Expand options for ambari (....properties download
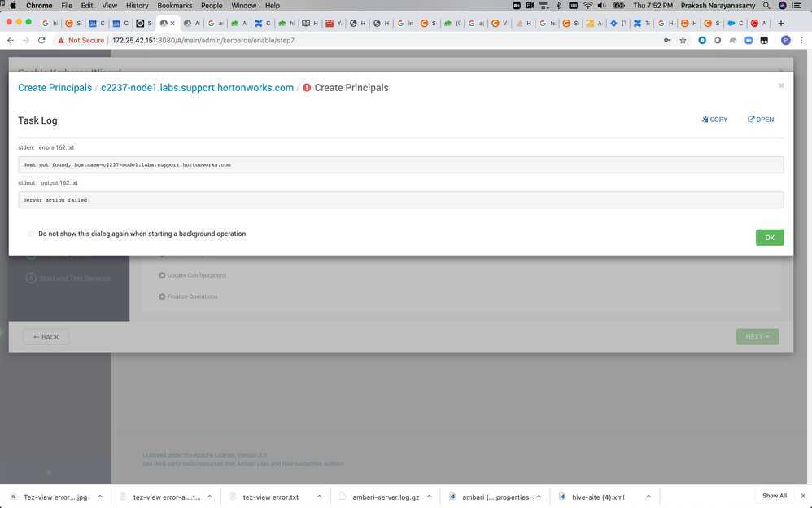The width and height of the screenshot is (812, 508). point(539,497)
